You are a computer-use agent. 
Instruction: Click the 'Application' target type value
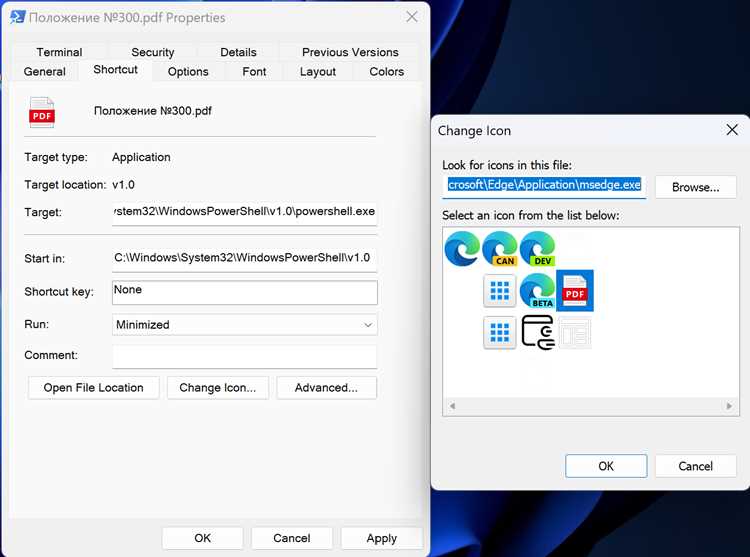click(141, 157)
